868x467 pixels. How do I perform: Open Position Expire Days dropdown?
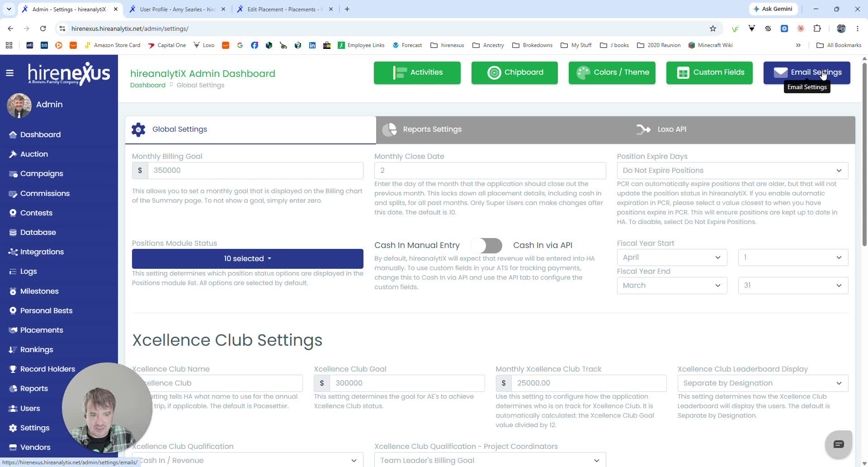(x=732, y=171)
